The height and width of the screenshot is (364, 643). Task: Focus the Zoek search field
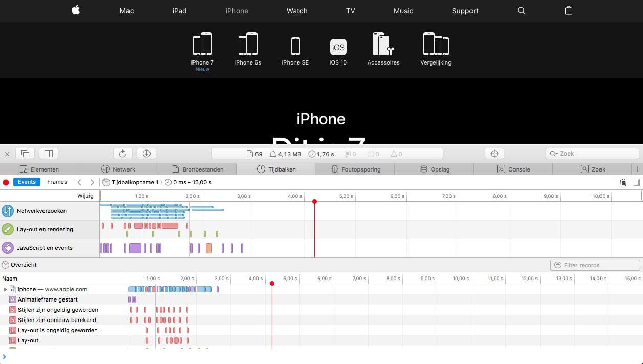coord(593,154)
